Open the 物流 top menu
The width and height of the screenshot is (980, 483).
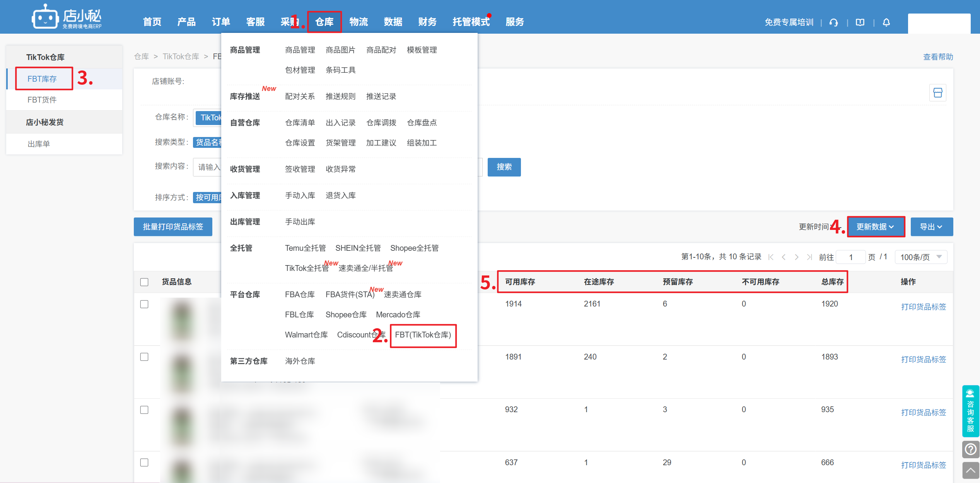[359, 22]
